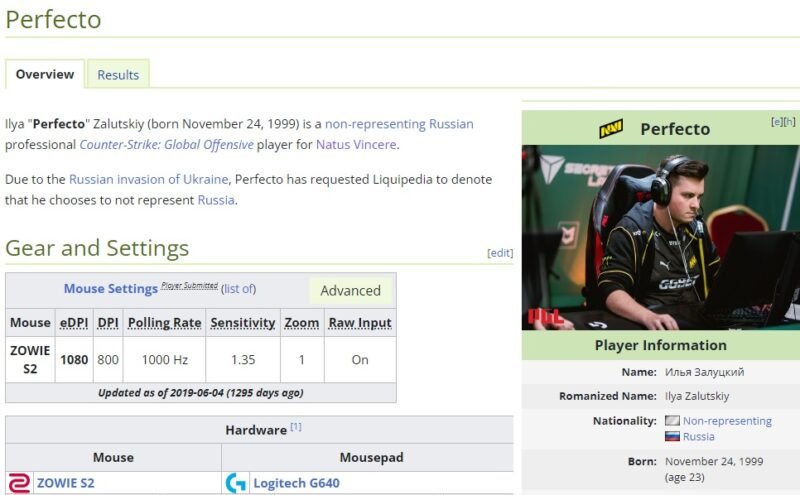Click the Polling Rate column header

164,323
